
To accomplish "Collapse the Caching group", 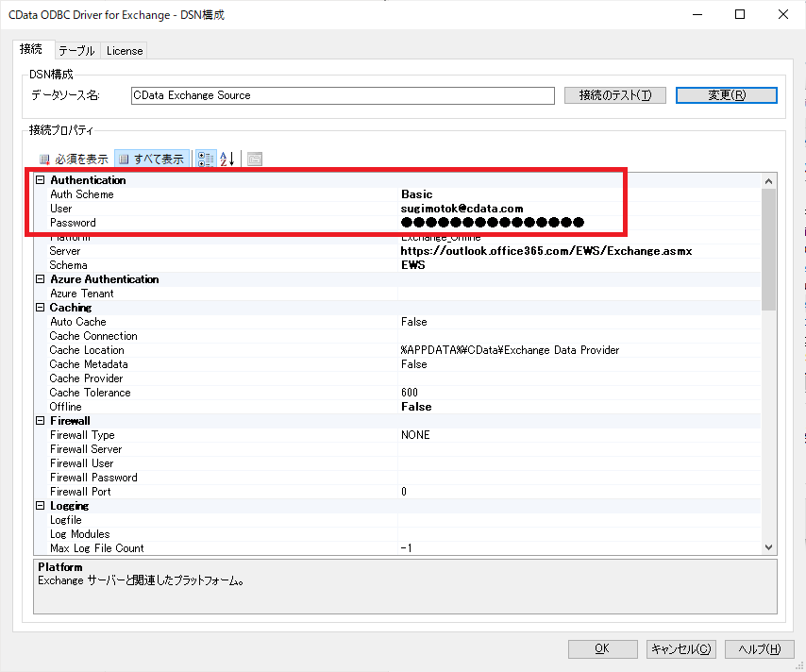I will click(x=40, y=308).
